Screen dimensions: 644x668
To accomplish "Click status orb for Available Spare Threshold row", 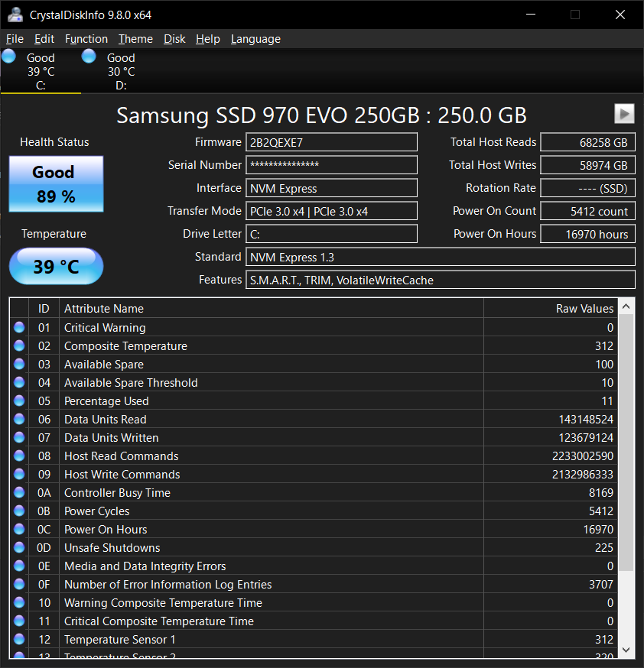I will pyautogui.click(x=19, y=382).
